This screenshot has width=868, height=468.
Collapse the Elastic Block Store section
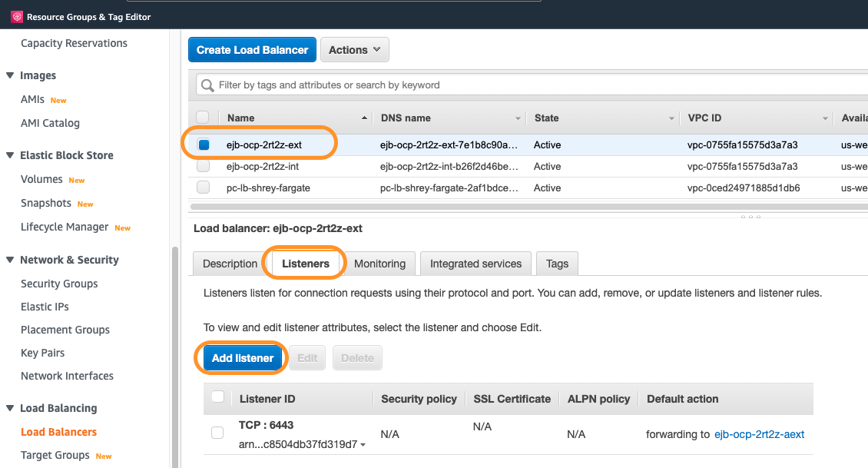[10, 155]
